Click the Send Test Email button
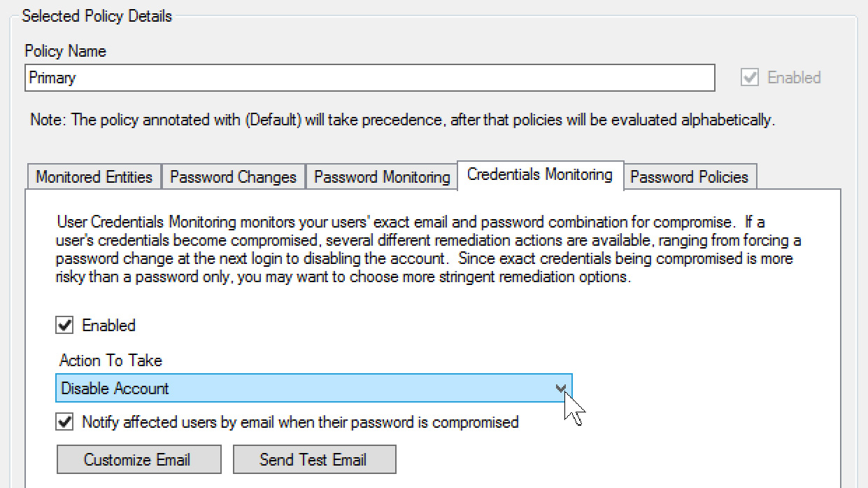The width and height of the screenshot is (868, 488). tap(314, 460)
